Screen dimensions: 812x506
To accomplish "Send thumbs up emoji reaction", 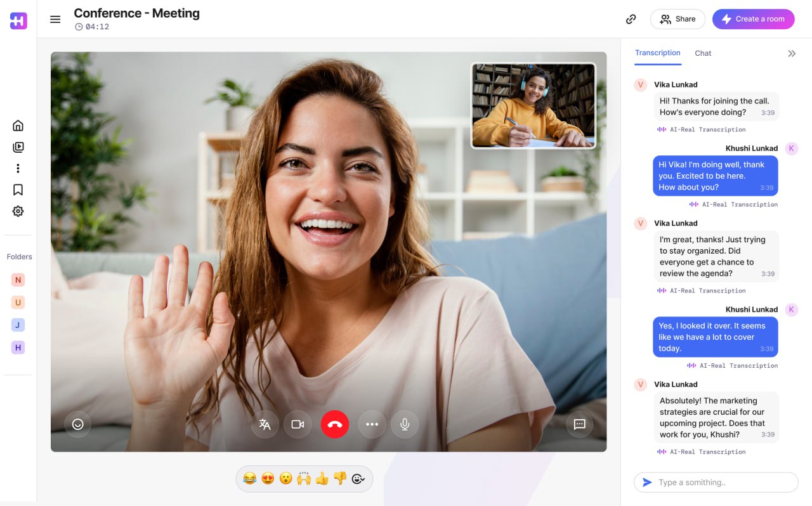I will [x=322, y=479].
